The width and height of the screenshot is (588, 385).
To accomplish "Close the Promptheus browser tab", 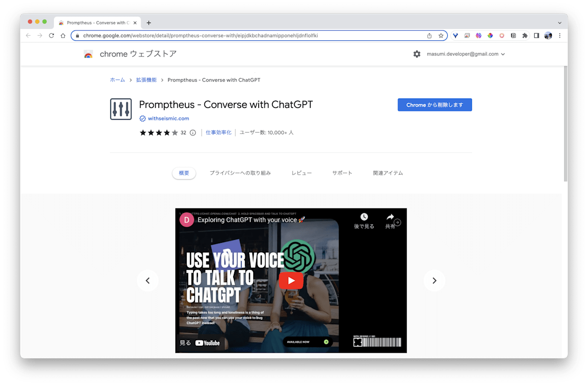I will tap(135, 23).
